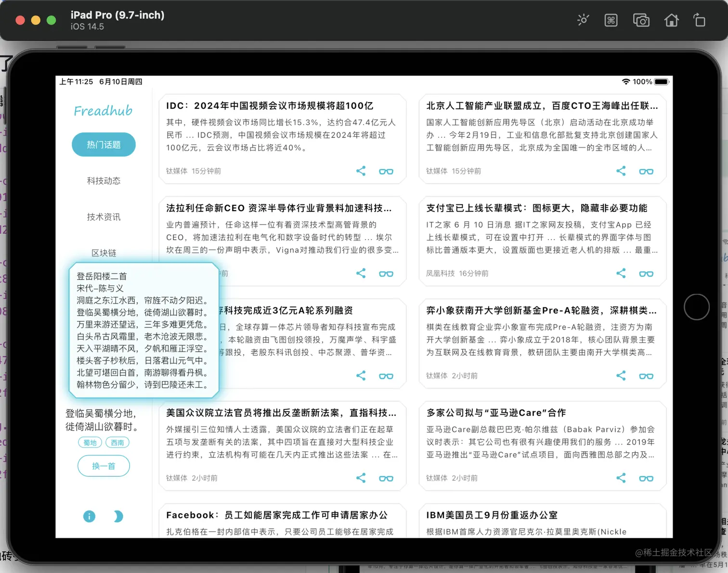Viewport: 728px width, 573px height.
Task: Share the IDC 2024 video conference article
Action: (361, 171)
